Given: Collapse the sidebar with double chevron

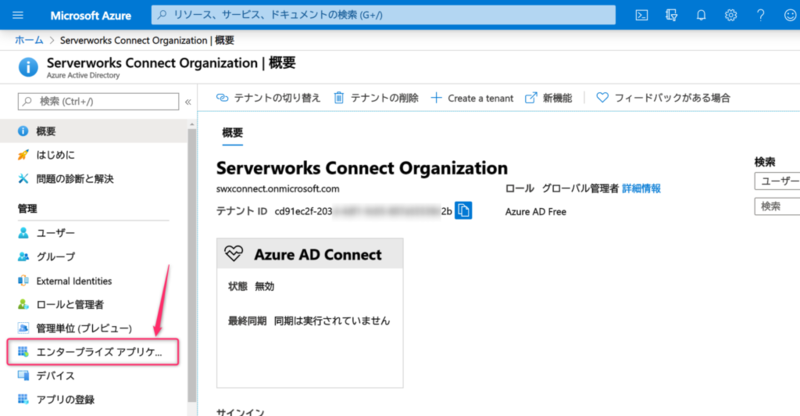Looking at the screenshot, I should point(188,102).
